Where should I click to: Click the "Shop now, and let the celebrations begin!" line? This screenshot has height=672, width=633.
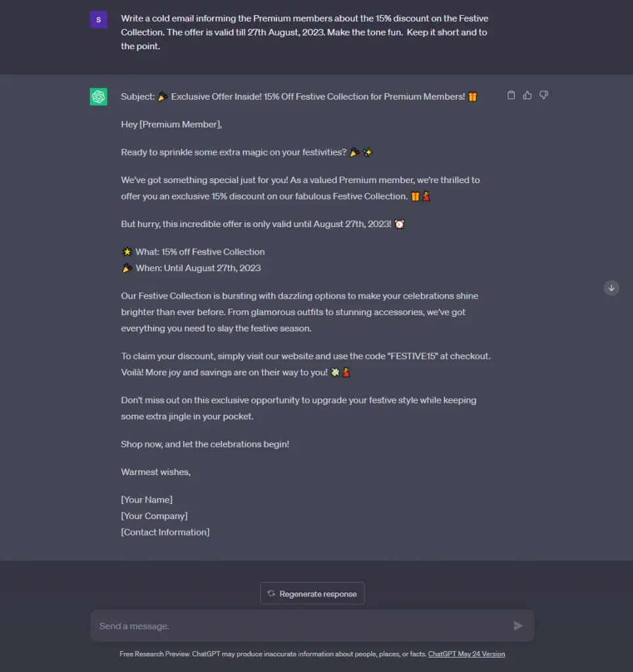[x=205, y=444]
